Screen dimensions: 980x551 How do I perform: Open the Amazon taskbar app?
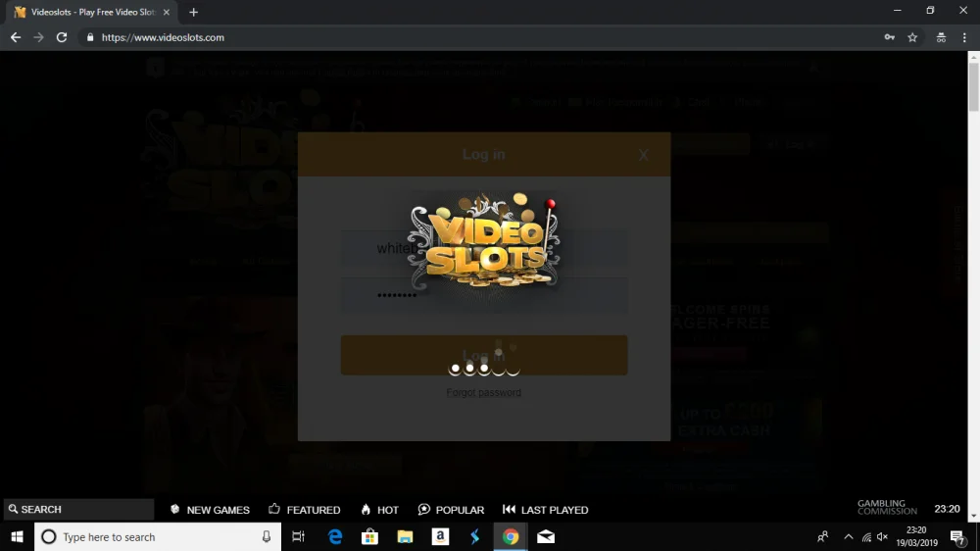(x=440, y=536)
